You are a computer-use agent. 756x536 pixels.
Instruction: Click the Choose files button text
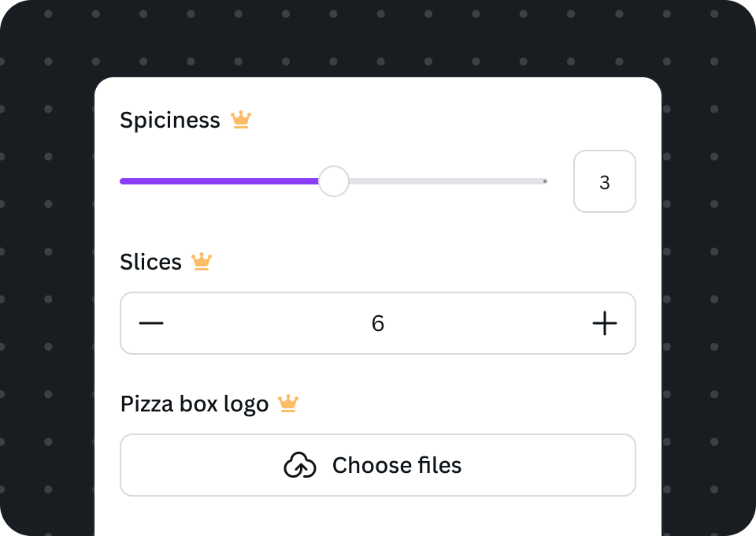tap(397, 465)
